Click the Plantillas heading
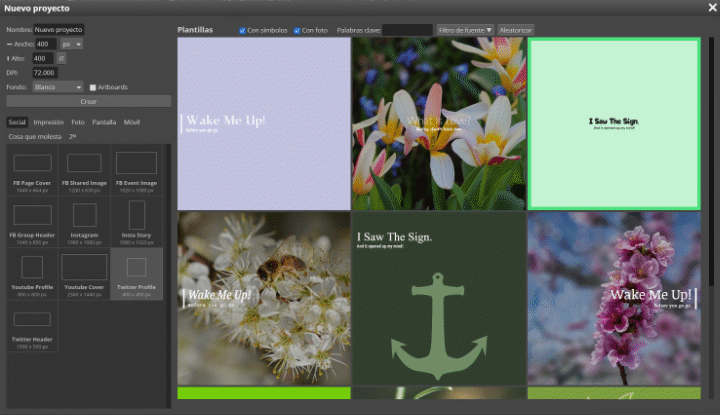The height and width of the screenshot is (415, 720). (195, 30)
